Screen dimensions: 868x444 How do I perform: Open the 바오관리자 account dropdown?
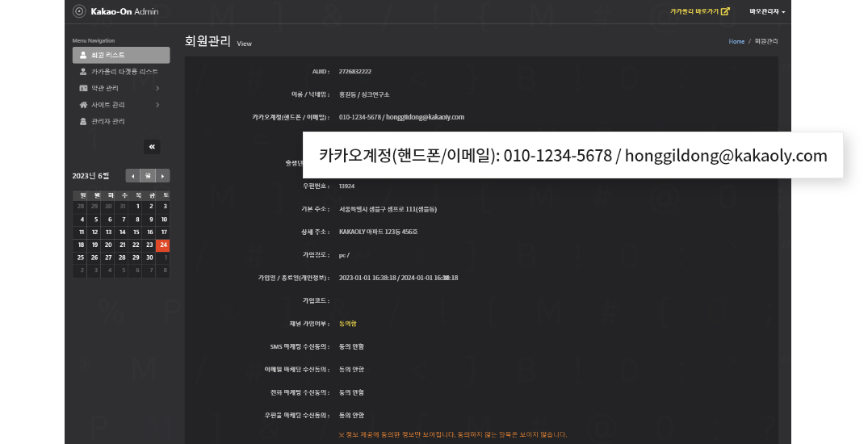pyautogui.click(x=767, y=11)
